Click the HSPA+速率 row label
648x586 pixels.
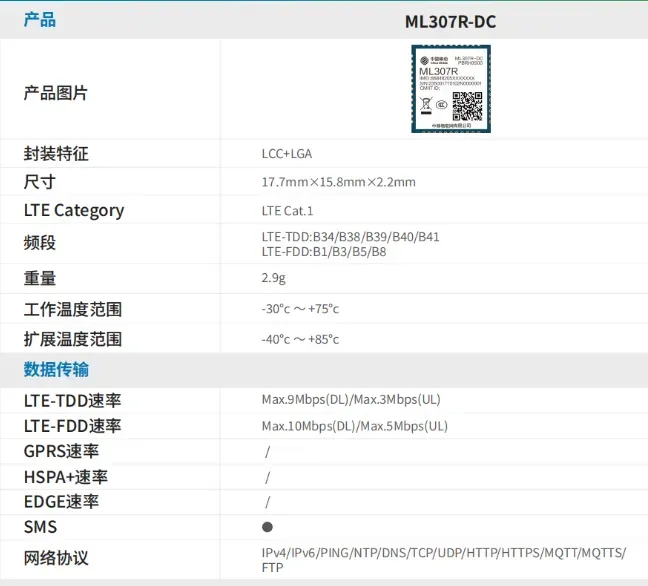[66, 477]
